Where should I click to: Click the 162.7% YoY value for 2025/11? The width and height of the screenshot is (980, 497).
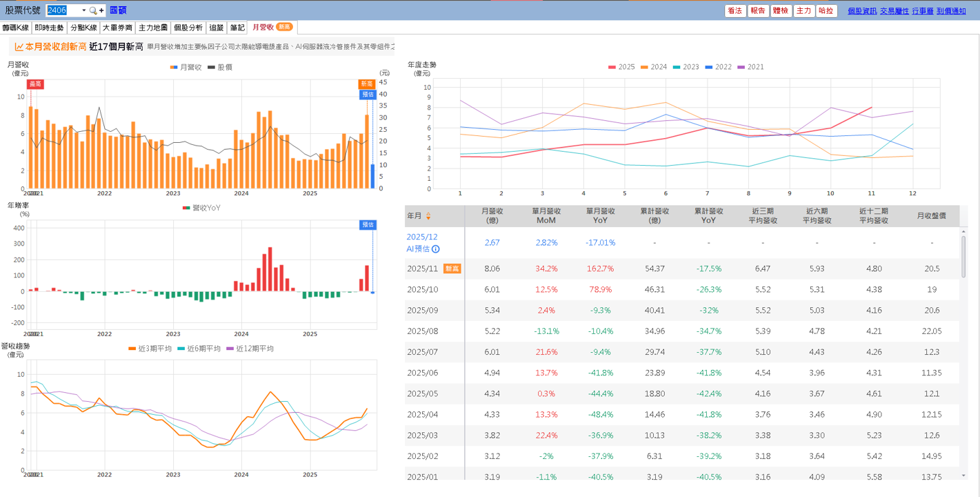[600, 269]
